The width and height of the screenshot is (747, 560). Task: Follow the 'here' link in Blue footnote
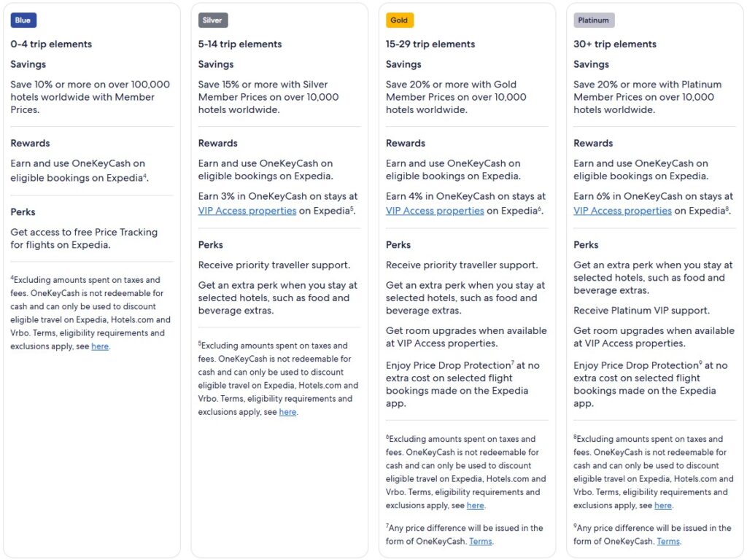click(x=100, y=347)
